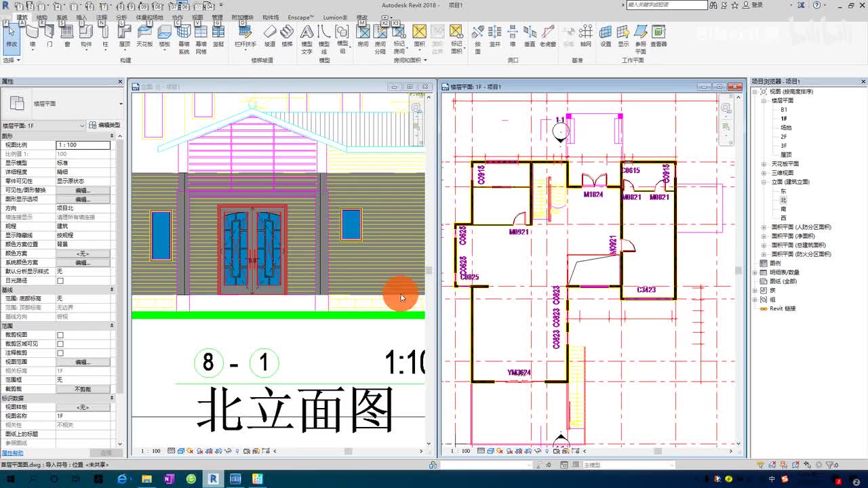Choose the 房间 (Room) tool
This screenshot has width=868, height=488.
click(363, 35)
